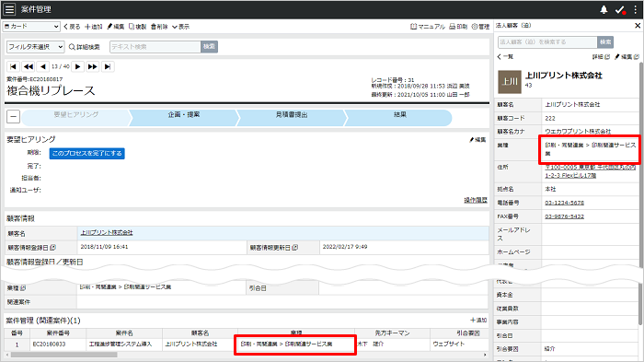
Task: Skip forward several records
Action: [x=92, y=66]
